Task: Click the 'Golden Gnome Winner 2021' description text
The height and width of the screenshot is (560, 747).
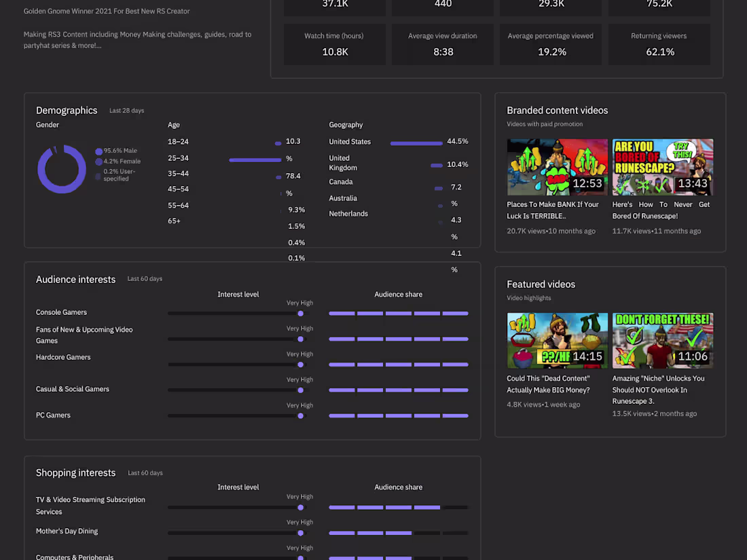Action: [107, 11]
